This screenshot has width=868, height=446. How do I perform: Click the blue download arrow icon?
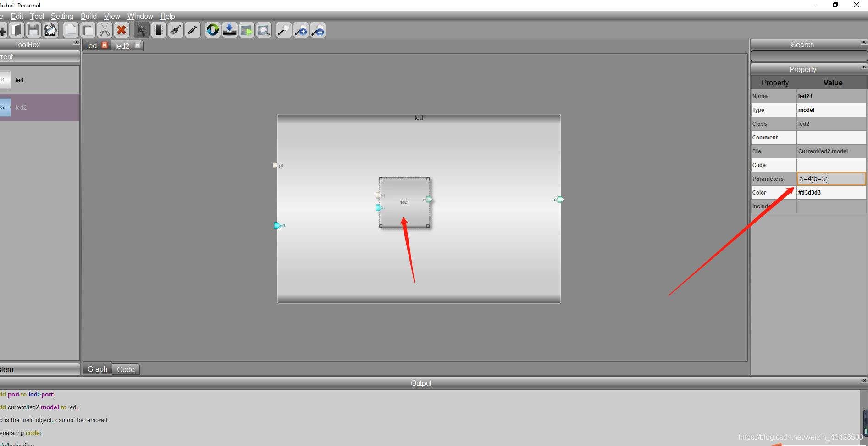click(230, 30)
